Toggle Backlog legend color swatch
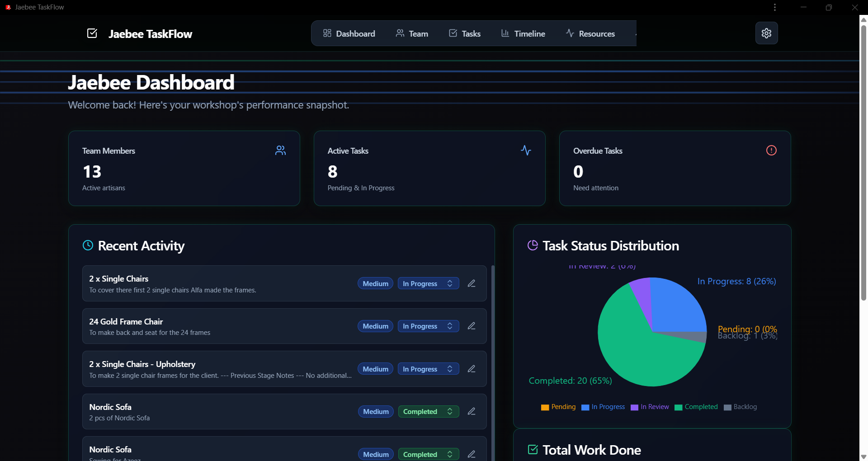Screen dimensions: 868x461 (x=727, y=407)
